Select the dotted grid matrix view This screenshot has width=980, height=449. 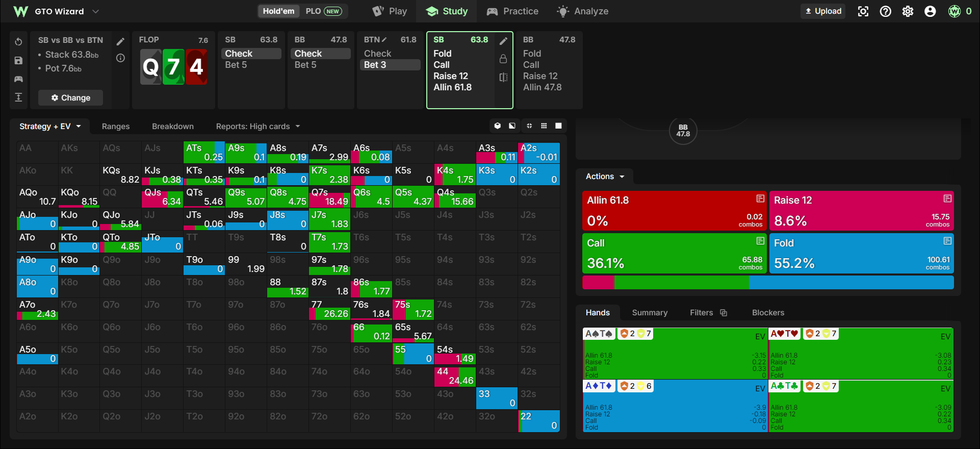coord(544,126)
